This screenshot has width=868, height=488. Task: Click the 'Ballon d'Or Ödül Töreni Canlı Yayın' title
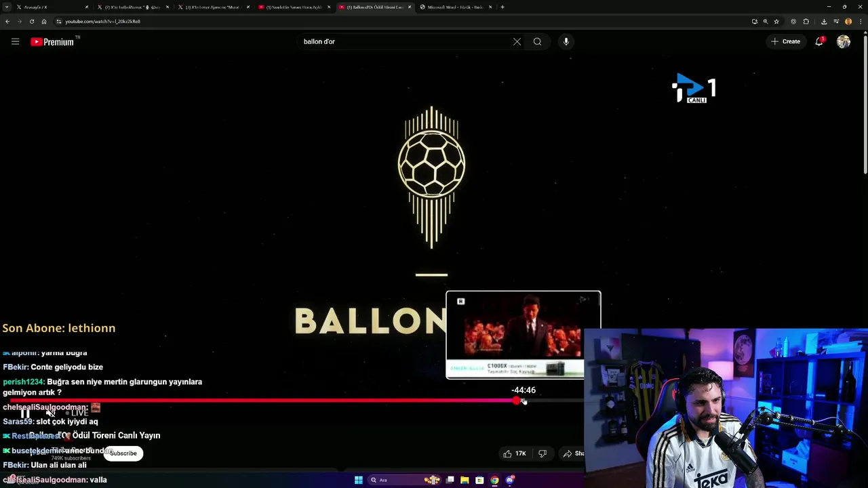click(95, 435)
